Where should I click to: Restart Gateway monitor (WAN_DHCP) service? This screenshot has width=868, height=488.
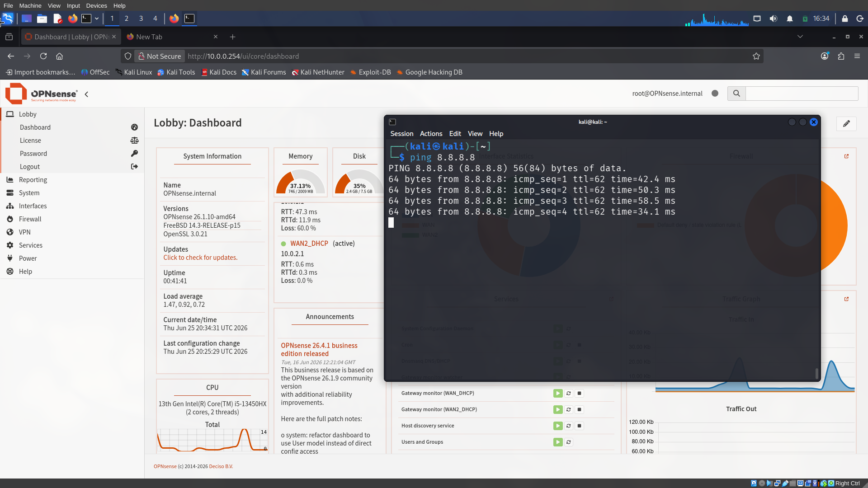coord(569,394)
